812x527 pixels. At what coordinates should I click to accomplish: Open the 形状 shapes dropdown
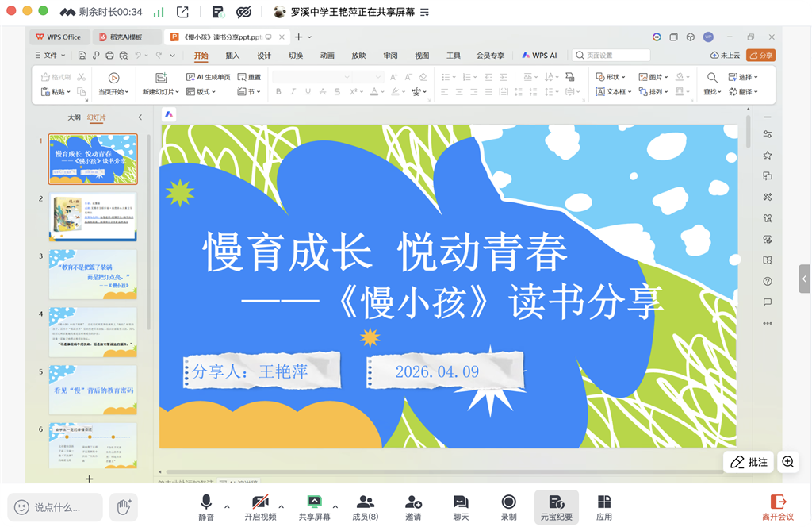point(611,77)
